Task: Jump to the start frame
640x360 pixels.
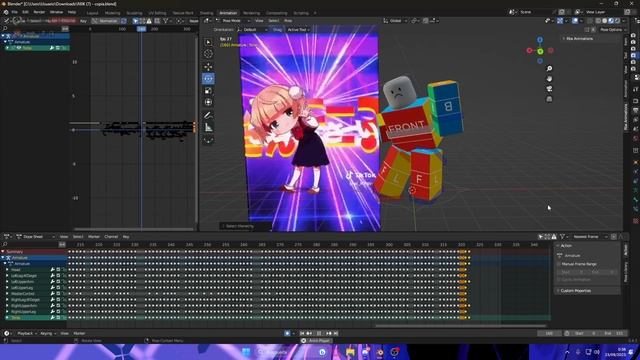Action: [302, 333]
